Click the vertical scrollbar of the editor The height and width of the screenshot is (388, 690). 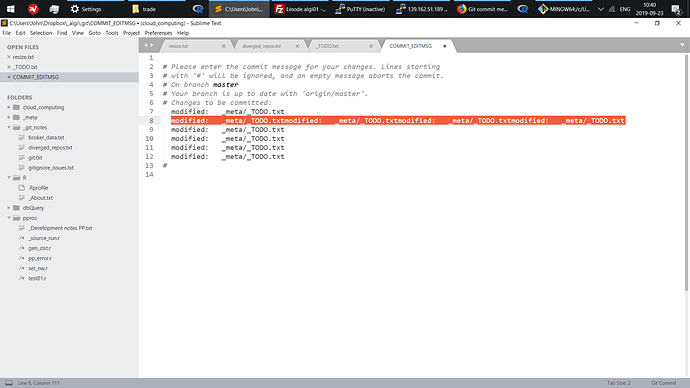click(x=686, y=172)
